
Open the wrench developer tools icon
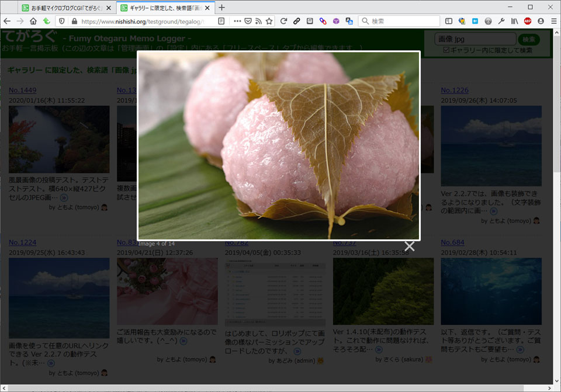click(x=501, y=21)
